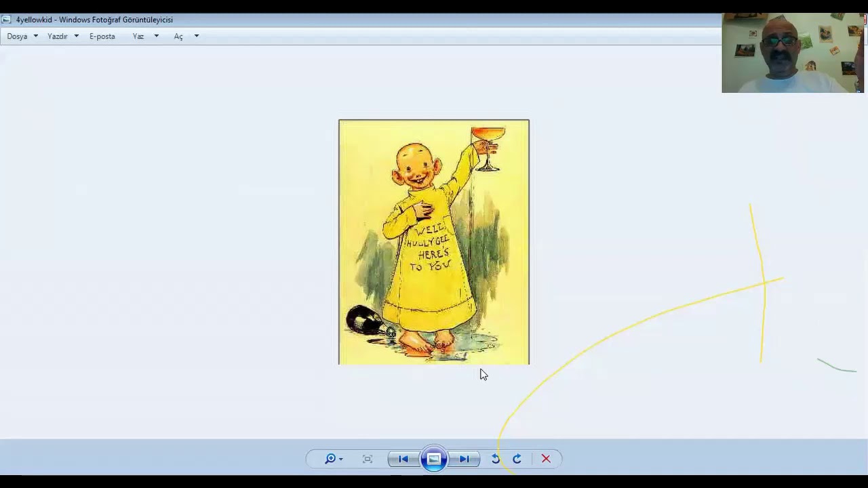Delete the photo with the red X

[x=546, y=459]
